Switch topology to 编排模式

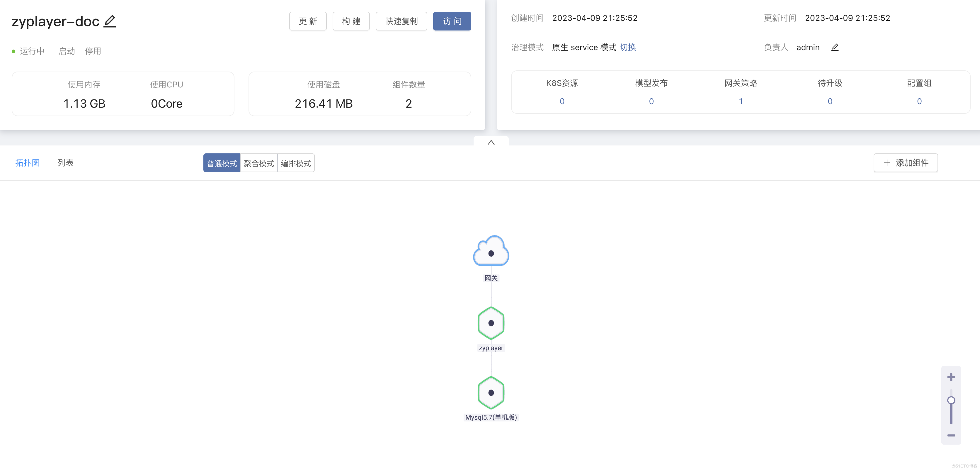point(296,163)
